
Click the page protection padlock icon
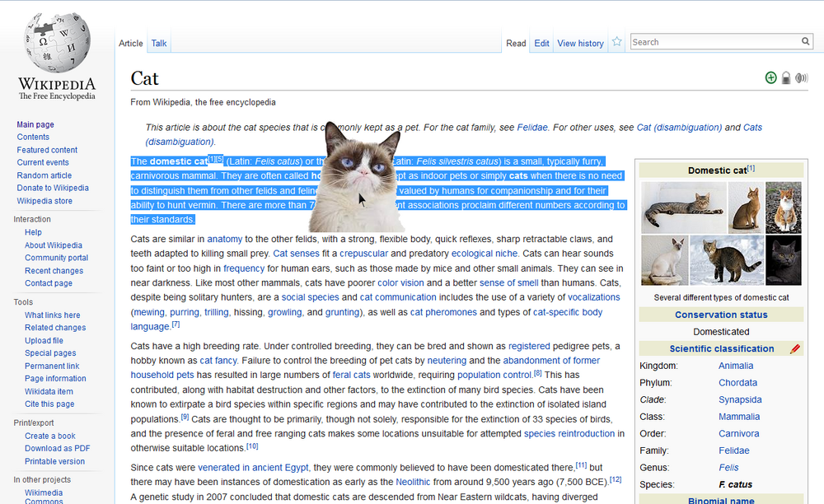coord(785,77)
